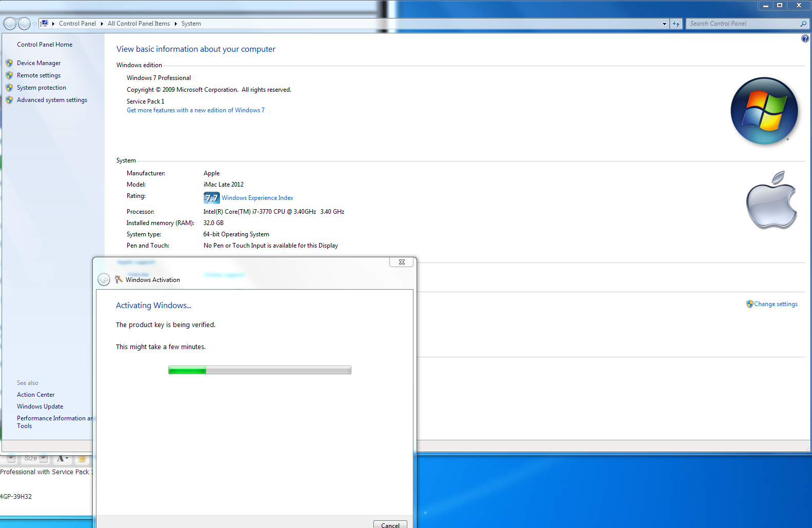Screen dimensions: 812x528
Task: Click the "Service Pack 1" text
Action: coord(146,101)
